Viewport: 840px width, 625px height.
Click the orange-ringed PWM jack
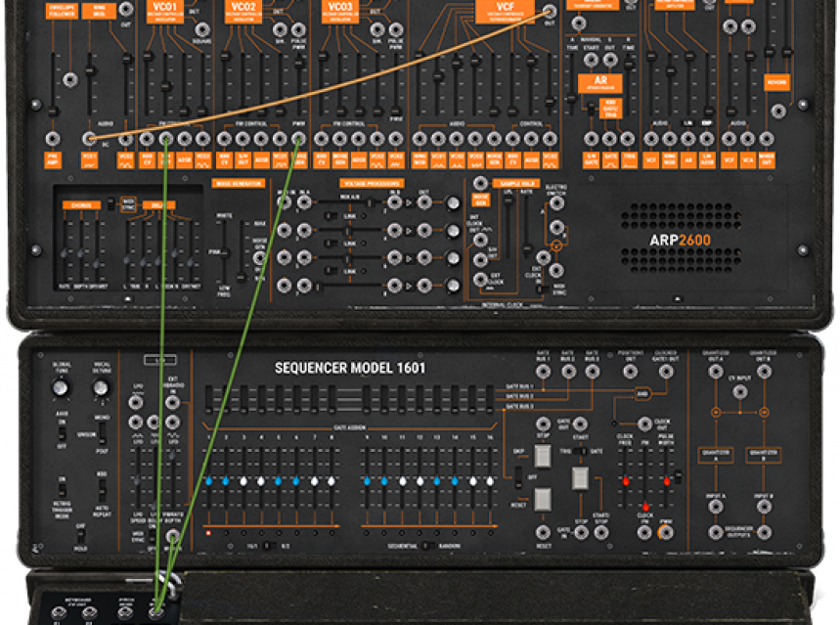click(665, 532)
